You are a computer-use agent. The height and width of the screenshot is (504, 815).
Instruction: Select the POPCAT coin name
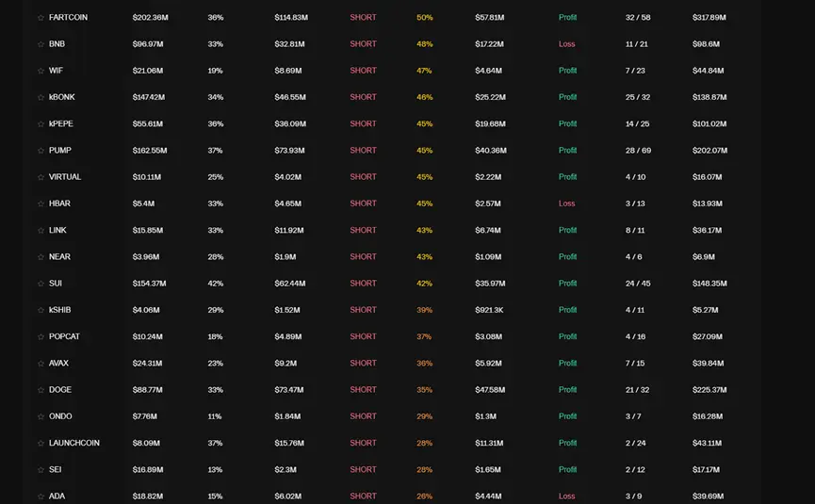tap(65, 336)
